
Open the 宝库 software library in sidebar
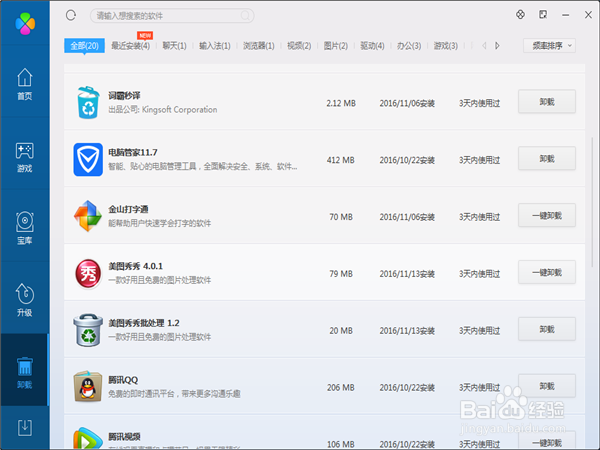point(24,228)
